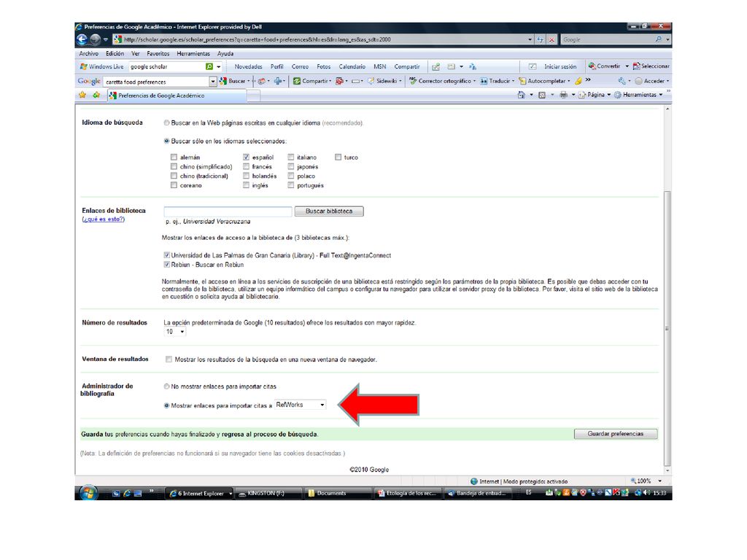The height and width of the screenshot is (560, 747).
Task: Open the Herramientas command bar dropdown
Action: point(639,95)
